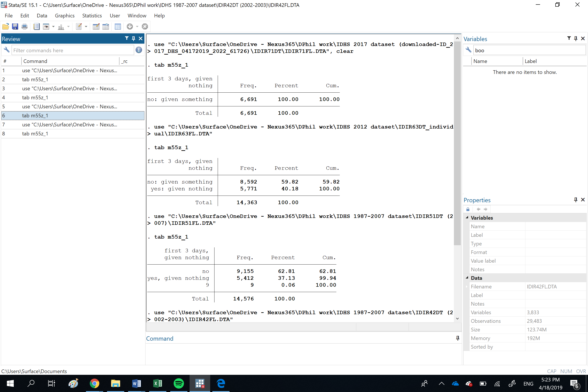Click the Variables search field containing boo
Viewport: 588px width, 392px height.
529,50
